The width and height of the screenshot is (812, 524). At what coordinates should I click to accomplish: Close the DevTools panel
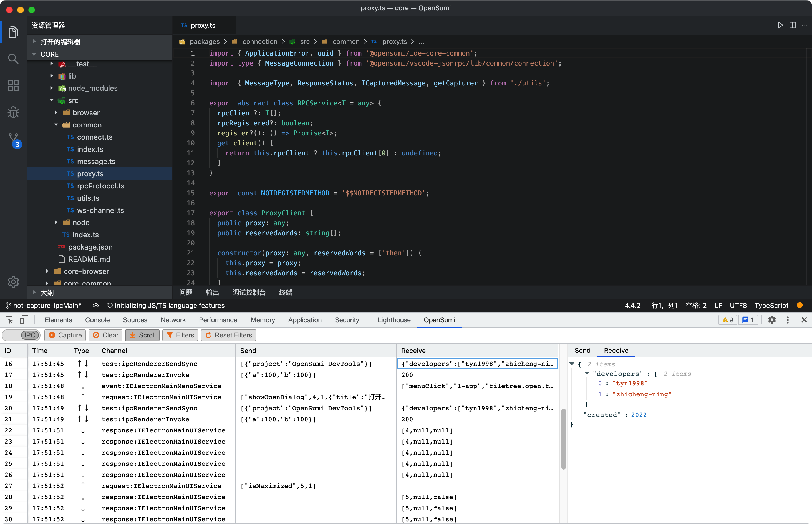coord(804,320)
